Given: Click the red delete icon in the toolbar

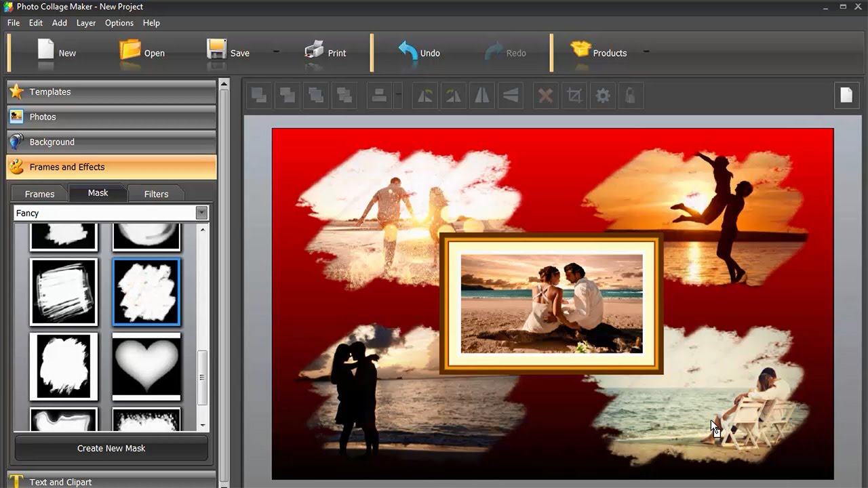Looking at the screenshot, I should 545,96.
